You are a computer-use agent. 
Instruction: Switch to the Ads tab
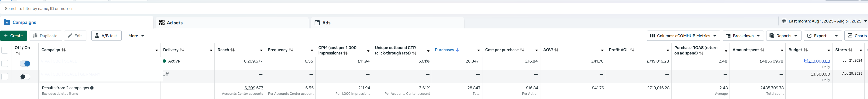click(x=387, y=22)
